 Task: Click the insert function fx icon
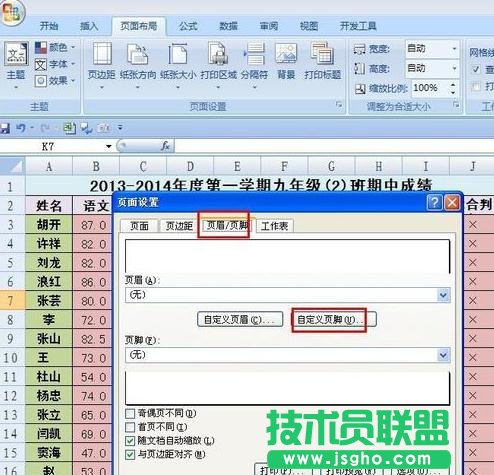tap(165, 146)
